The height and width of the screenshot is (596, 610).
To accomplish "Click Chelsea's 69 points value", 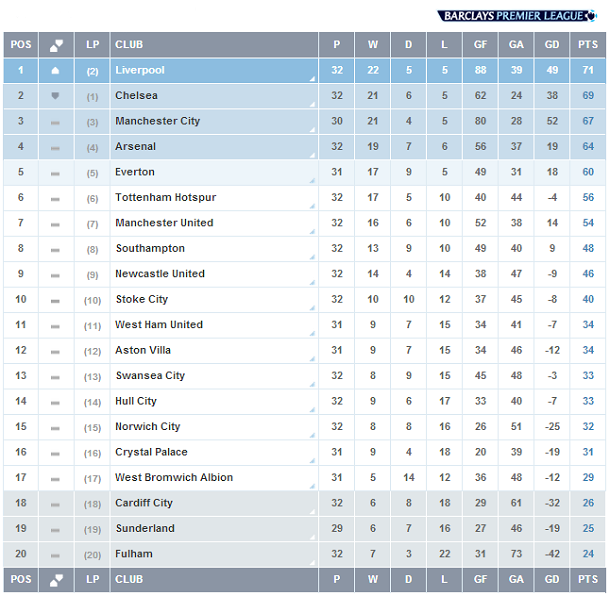I will (x=588, y=96).
